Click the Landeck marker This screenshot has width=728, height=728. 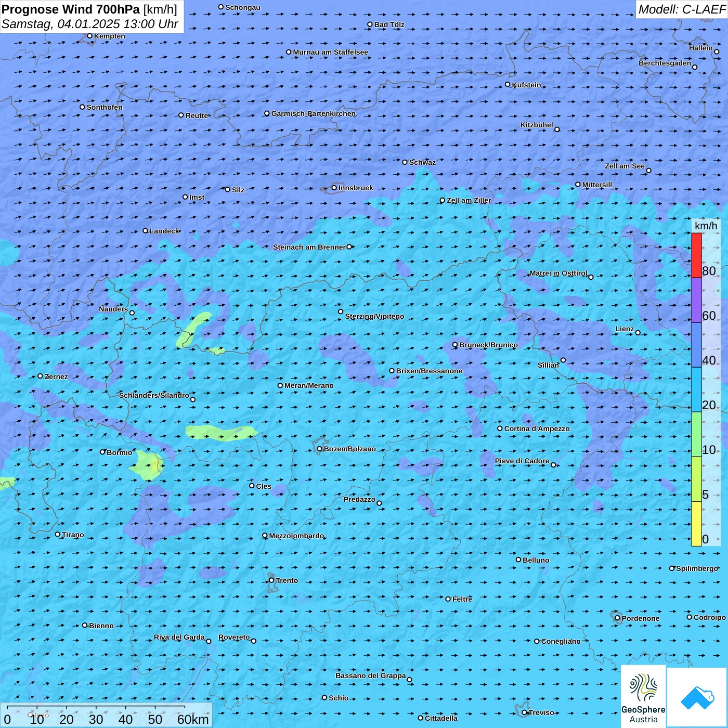tap(146, 231)
